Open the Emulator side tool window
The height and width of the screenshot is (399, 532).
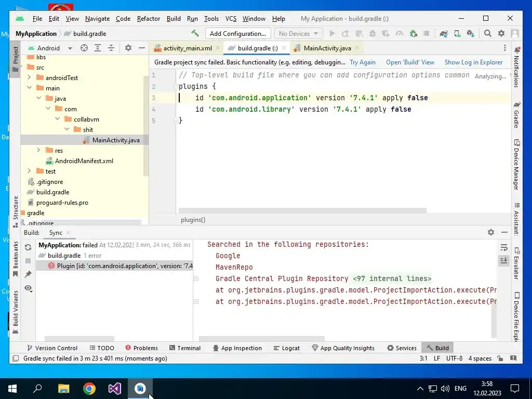pos(516,263)
